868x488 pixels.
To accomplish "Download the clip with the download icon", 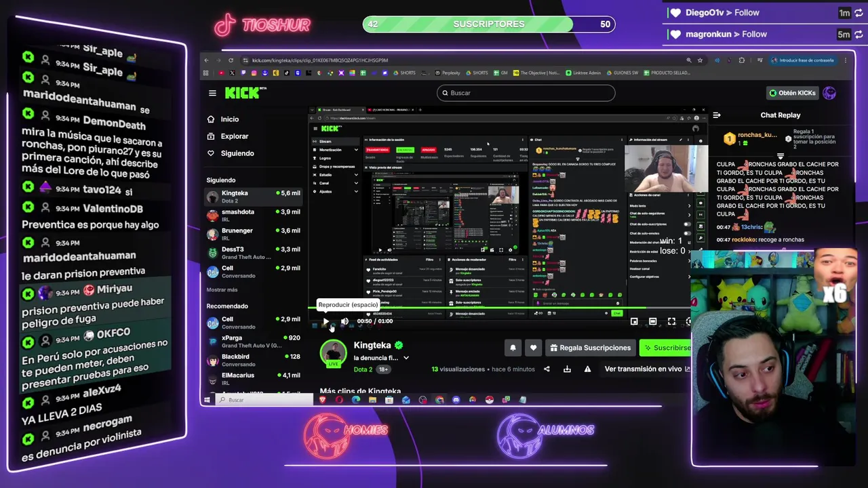I will (x=567, y=369).
